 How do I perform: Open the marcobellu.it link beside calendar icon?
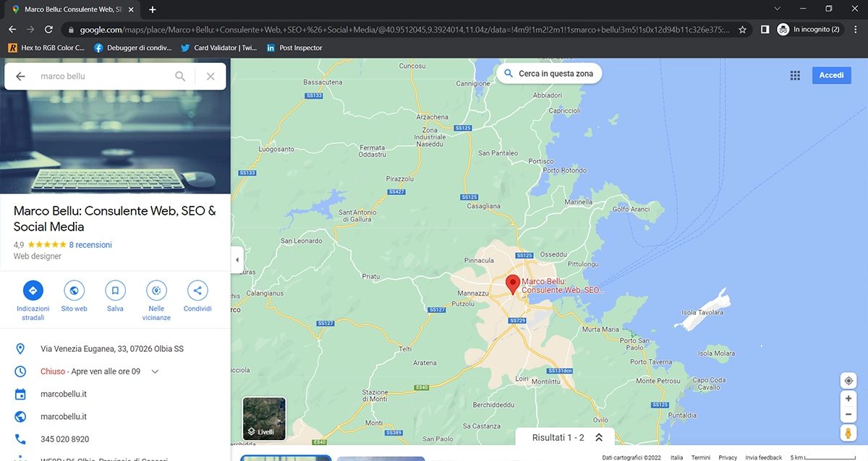(64, 395)
